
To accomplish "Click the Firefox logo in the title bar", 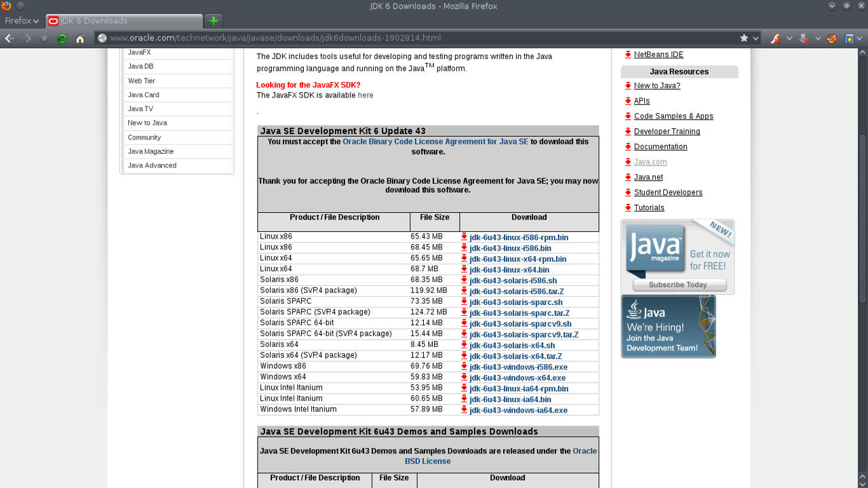I will [6, 6].
